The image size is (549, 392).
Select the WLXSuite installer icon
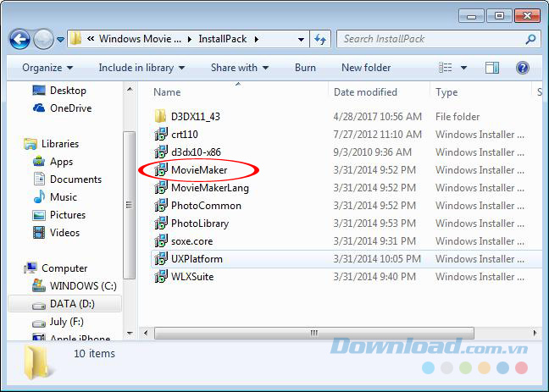pos(160,277)
